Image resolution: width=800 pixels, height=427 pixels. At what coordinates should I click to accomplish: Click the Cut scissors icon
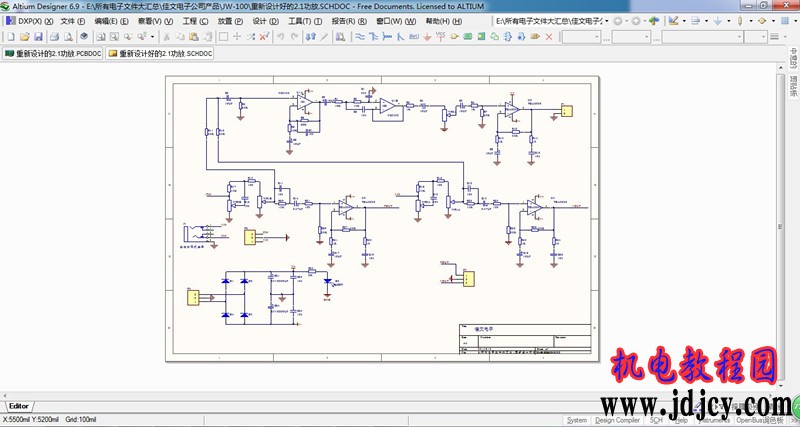click(166, 37)
